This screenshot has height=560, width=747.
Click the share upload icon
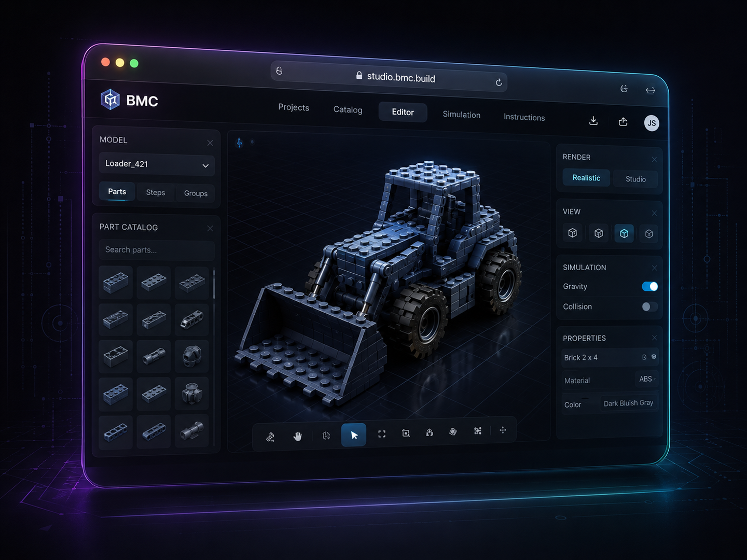(x=623, y=122)
